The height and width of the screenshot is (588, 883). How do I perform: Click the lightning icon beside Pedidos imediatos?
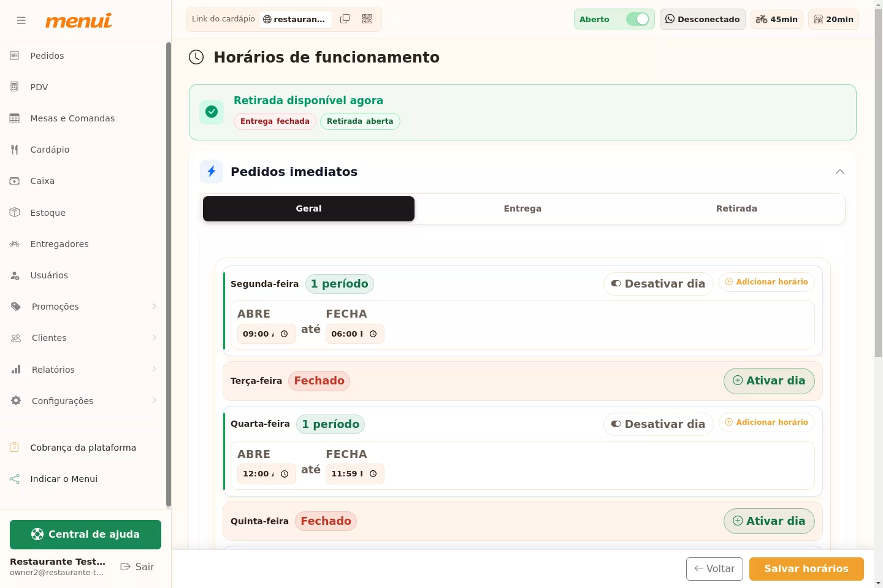click(x=212, y=172)
